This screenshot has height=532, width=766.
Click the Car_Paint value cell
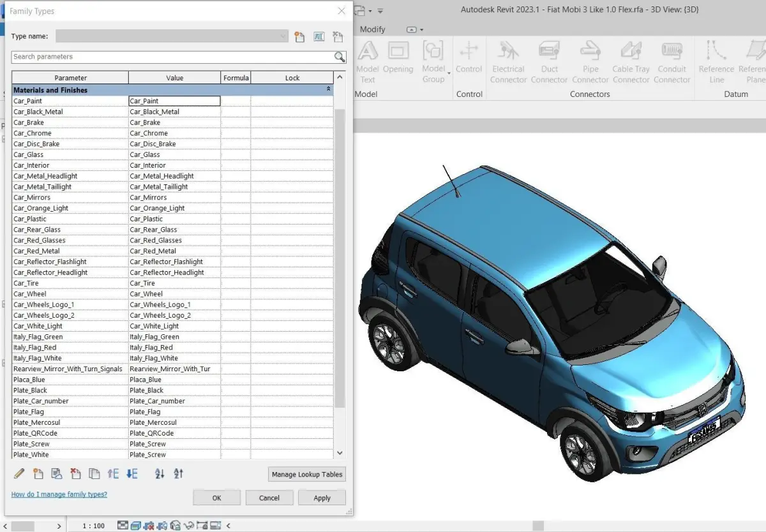[174, 101]
